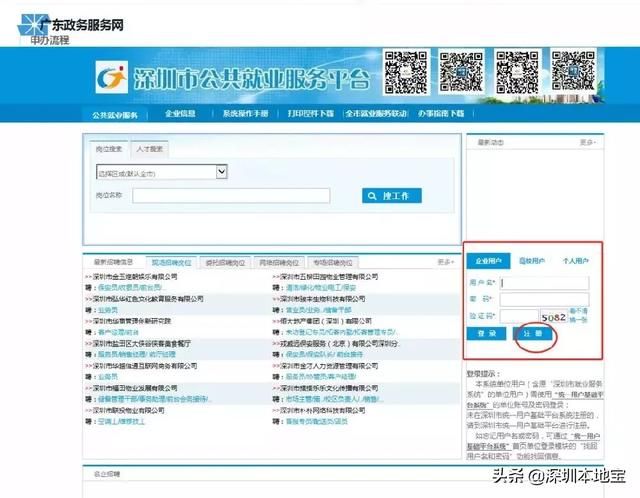Open the 全市就业服务联动 navigation item

[x=376, y=113]
